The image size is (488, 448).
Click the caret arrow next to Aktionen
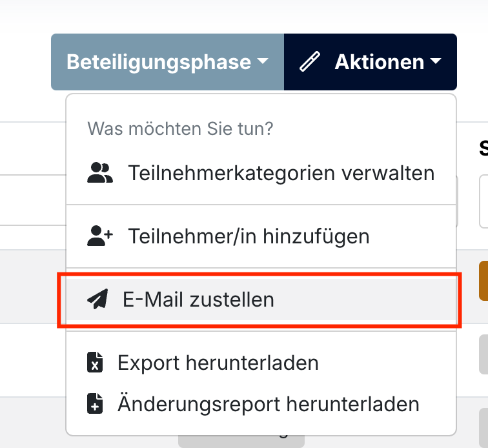pyautogui.click(x=436, y=61)
